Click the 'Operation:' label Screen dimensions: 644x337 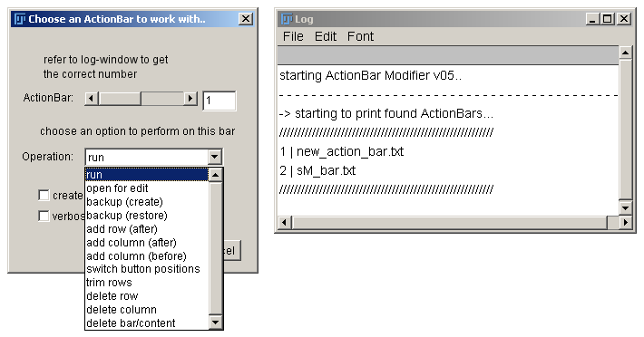(48, 157)
